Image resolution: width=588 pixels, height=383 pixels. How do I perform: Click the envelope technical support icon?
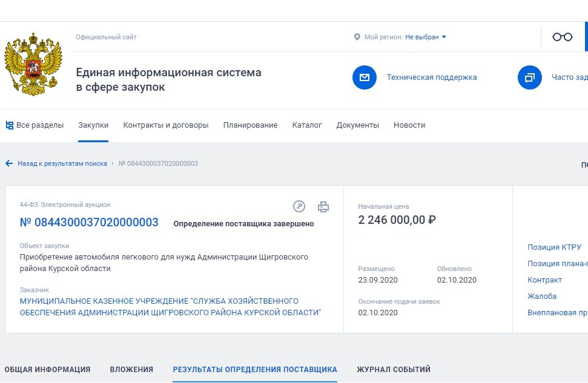tap(365, 77)
